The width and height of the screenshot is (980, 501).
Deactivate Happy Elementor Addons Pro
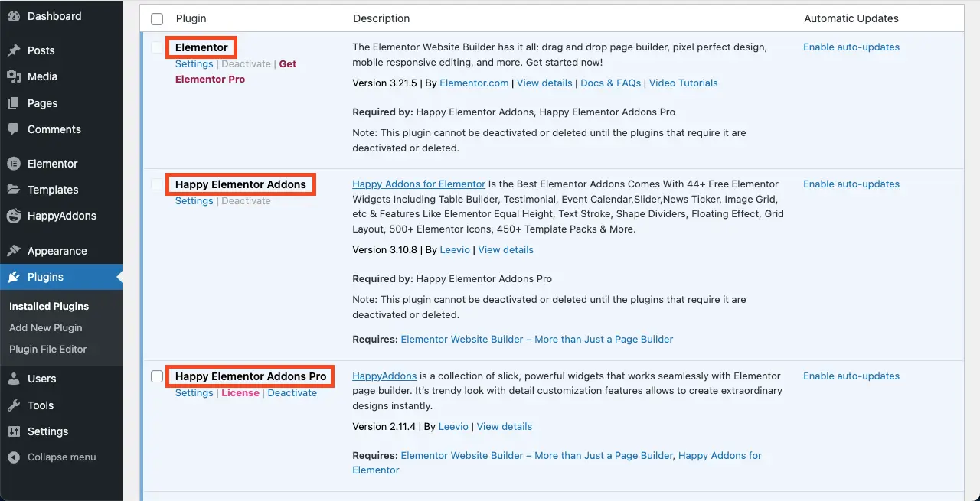click(x=292, y=393)
